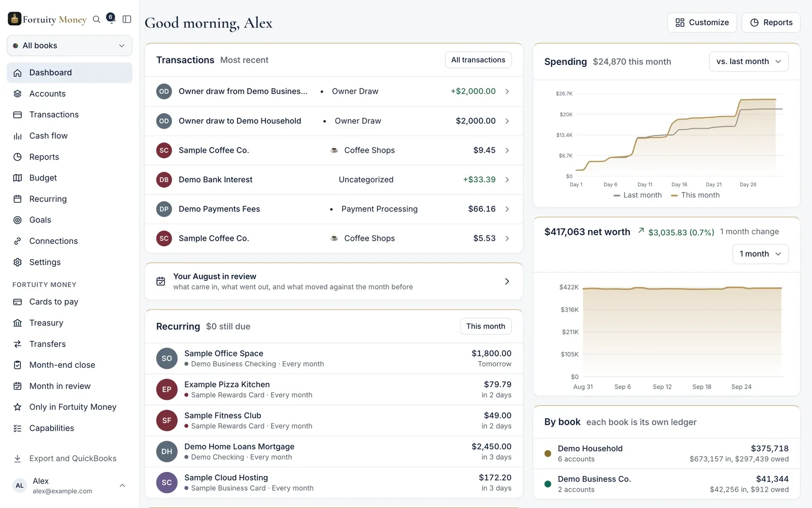
Task: Go to Dashboard in the sidebar
Action: 70,73
